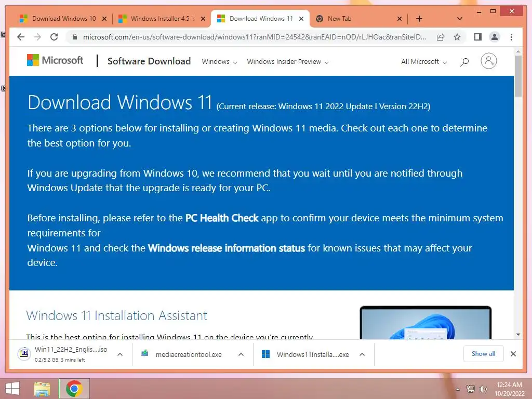This screenshot has width=532, height=399.
Task: Minimize the Chrome window
Action: (x=478, y=12)
